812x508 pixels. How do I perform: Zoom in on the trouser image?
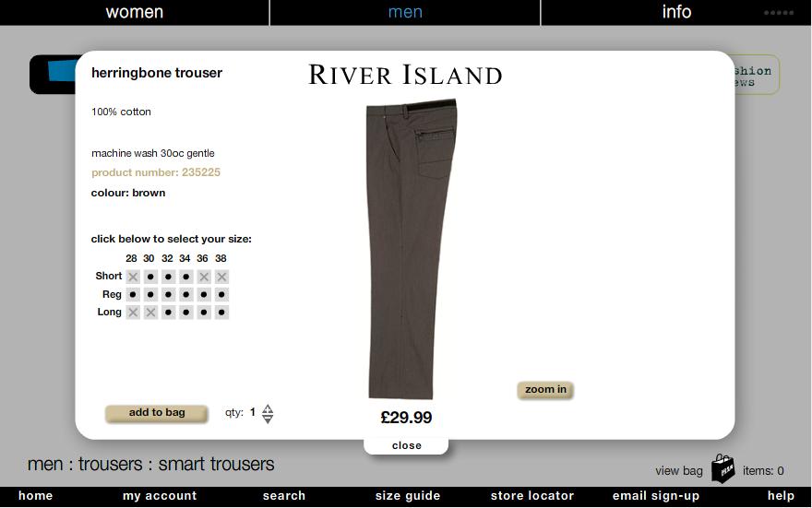pyautogui.click(x=545, y=390)
